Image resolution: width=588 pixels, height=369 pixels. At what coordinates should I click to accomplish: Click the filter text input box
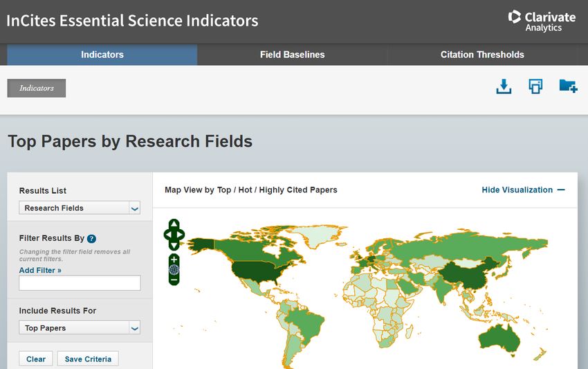tap(80, 282)
